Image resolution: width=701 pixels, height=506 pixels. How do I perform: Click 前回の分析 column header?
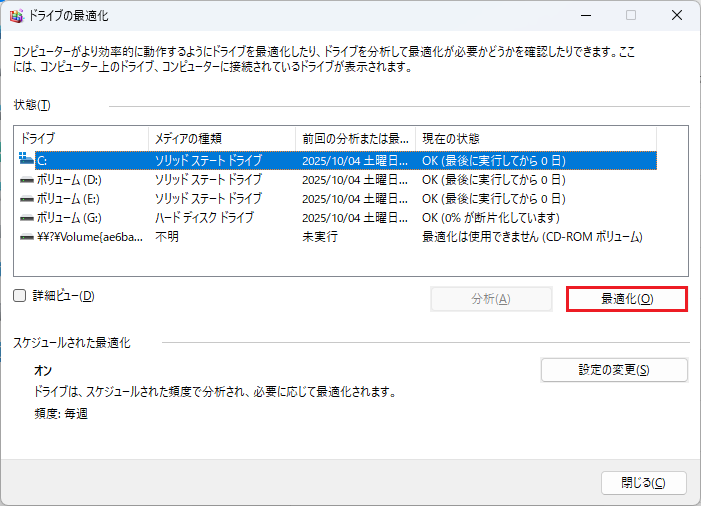(x=355, y=138)
